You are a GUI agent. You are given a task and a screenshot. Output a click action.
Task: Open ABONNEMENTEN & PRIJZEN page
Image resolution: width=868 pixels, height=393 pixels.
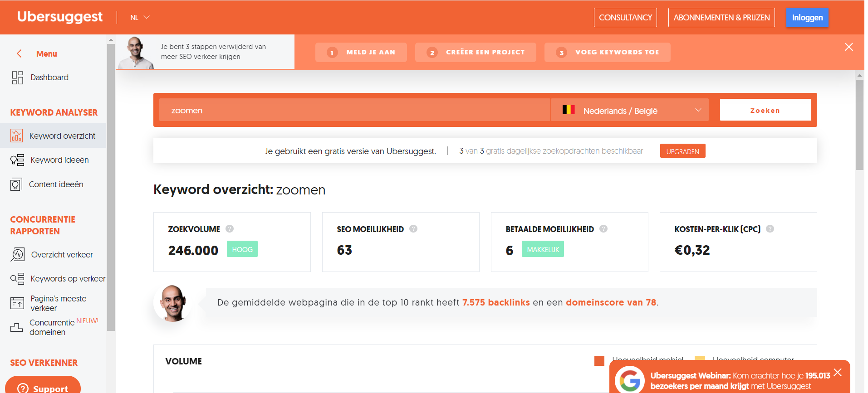(x=721, y=17)
